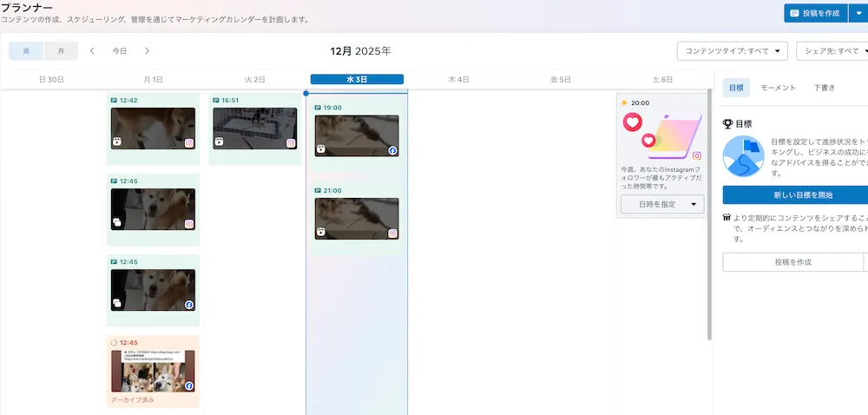Click reel icon on the 19:00 post thumbnail
The height and width of the screenshot is (415, 868).
point(320,148)
